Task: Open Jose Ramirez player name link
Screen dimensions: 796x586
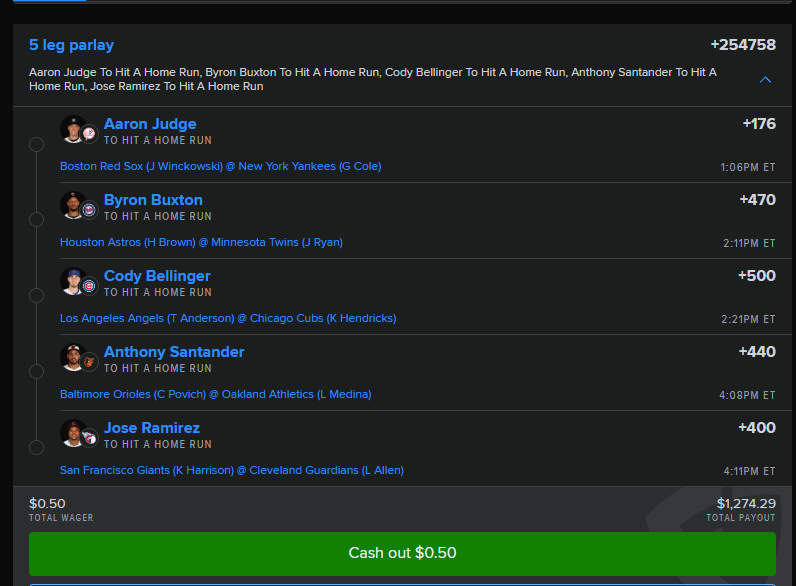Action: pos(152,428)
